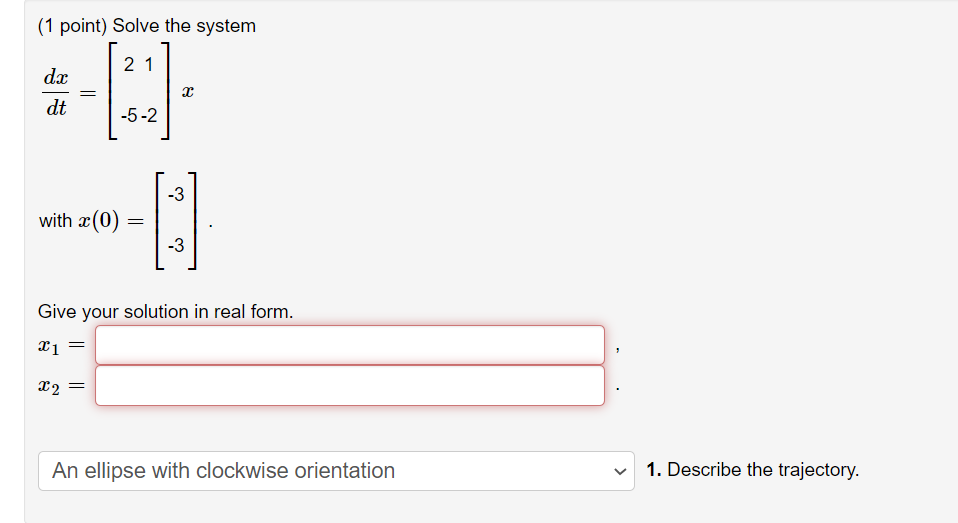Click the x2 answer input field
The width and height of the screenshot is (958, 523).
[x=350, y=385]
